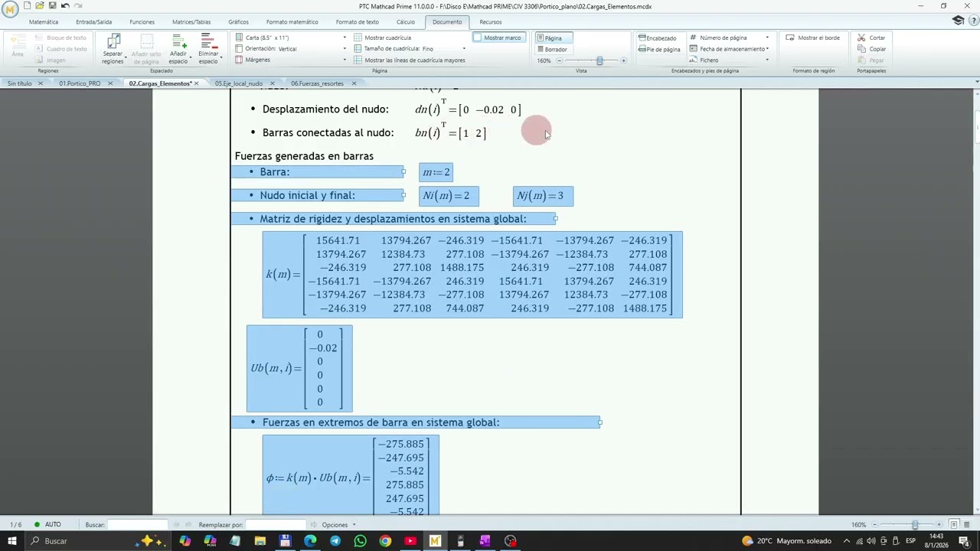Viewport: 980px width, 551px height.
Task: Click the Buscar search field in status bar
Action: click(137, 524)
